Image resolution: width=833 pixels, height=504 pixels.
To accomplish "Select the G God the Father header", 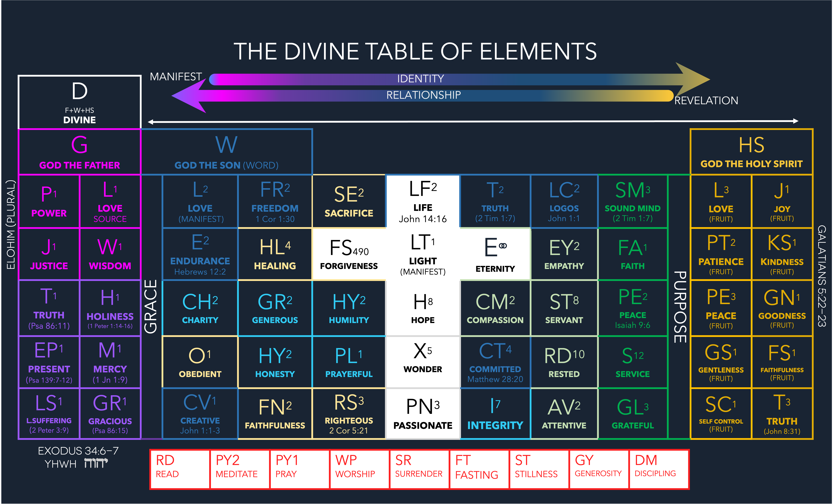I will 79,152.
